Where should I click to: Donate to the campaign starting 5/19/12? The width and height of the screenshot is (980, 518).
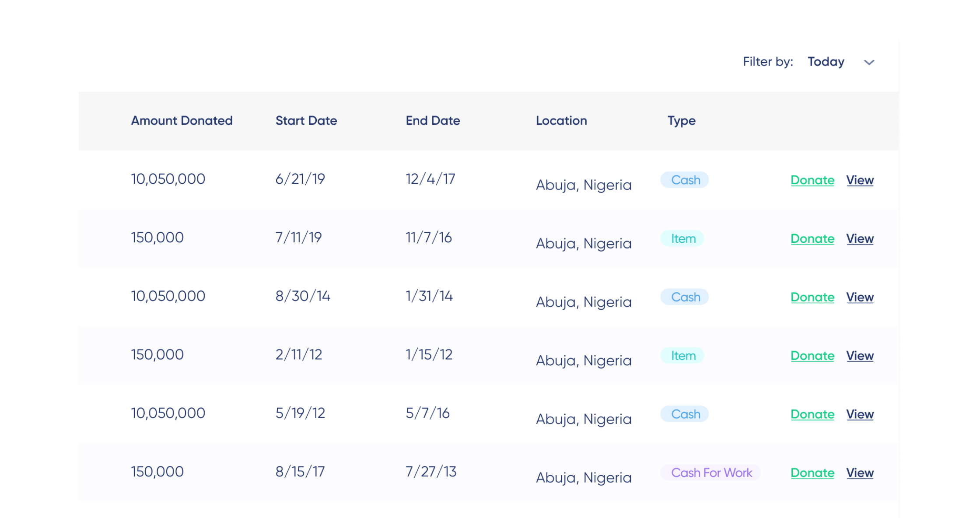(x=812, y=414)
